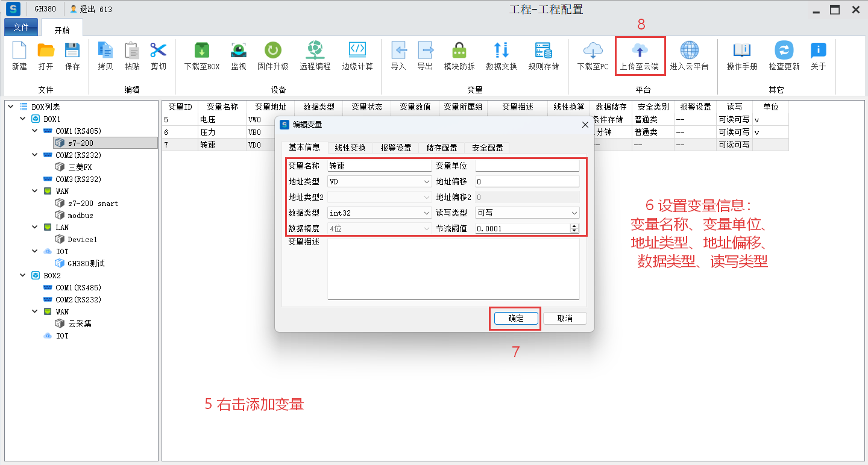Click the 导入 import variables icon
Screen dimensions: 868x465
pyautogui.click(x=398, y=50)
